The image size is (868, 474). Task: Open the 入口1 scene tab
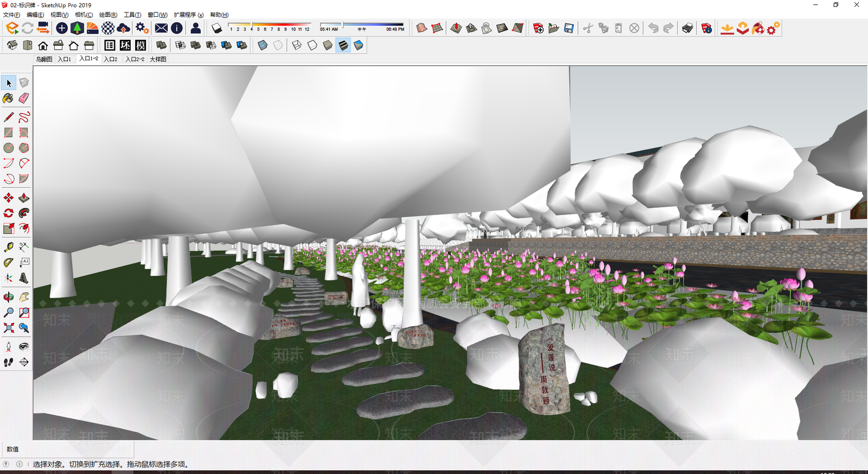pos(64,59)
